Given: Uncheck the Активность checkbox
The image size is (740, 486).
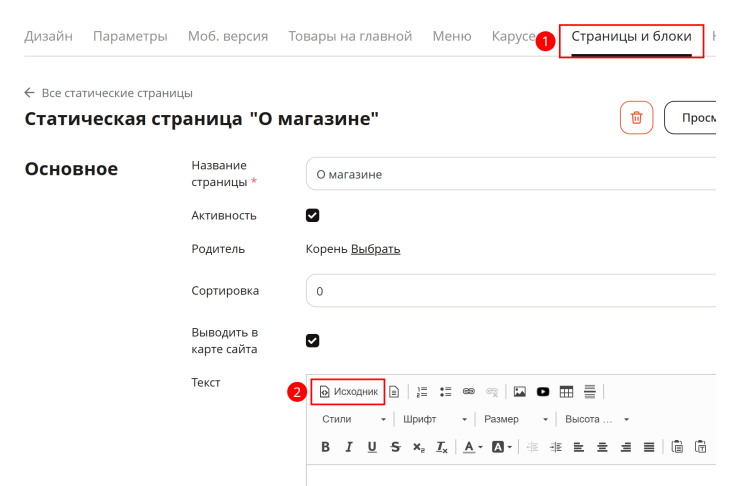Looking at the screenshot, I should click(x=312, y=215).
